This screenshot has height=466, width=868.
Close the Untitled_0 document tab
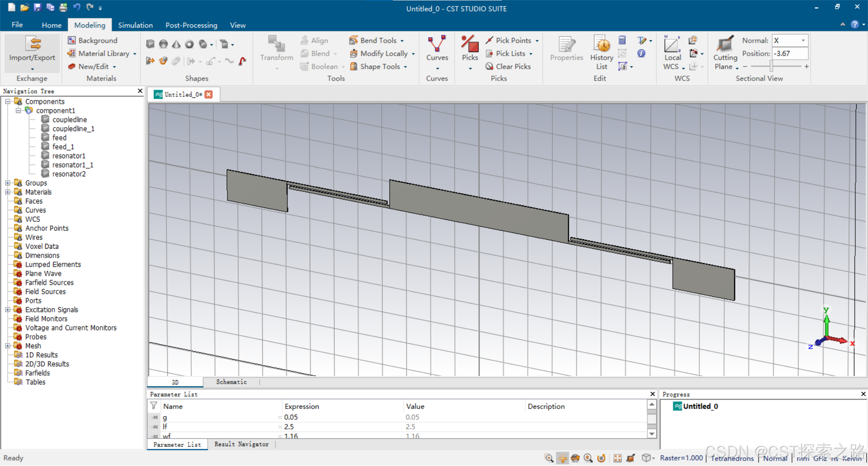point(208,94)
